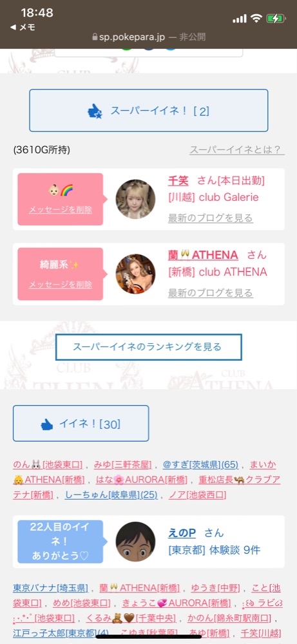Image resolution: width=297 pixels, height=644 pixels.
Task: Tap the battery charging icon
Action: pyautogui.click(x=275, y=18)
